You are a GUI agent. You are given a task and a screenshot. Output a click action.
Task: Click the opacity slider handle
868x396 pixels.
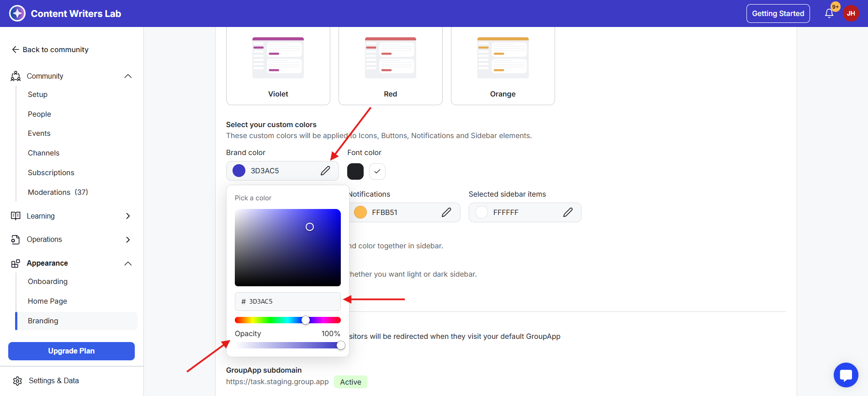pos(341,346)
